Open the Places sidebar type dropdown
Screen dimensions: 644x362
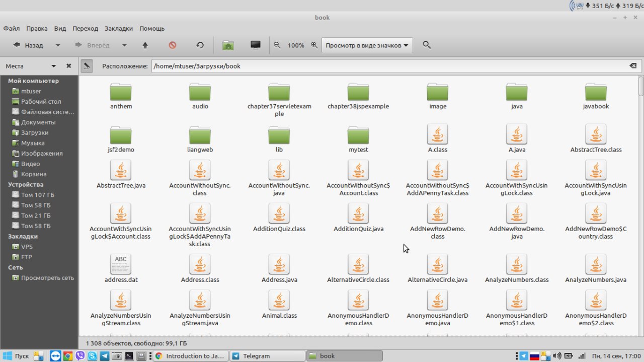click(54, 66)
